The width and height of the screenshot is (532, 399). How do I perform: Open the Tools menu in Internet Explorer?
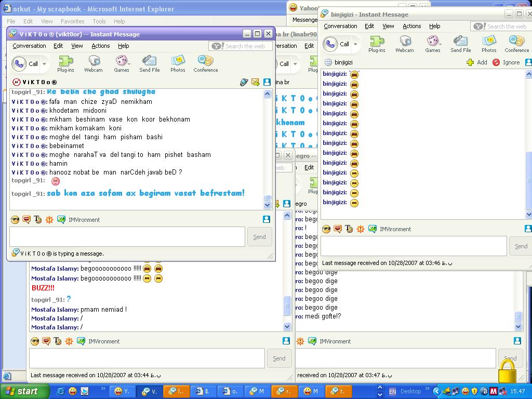point(99,21)
